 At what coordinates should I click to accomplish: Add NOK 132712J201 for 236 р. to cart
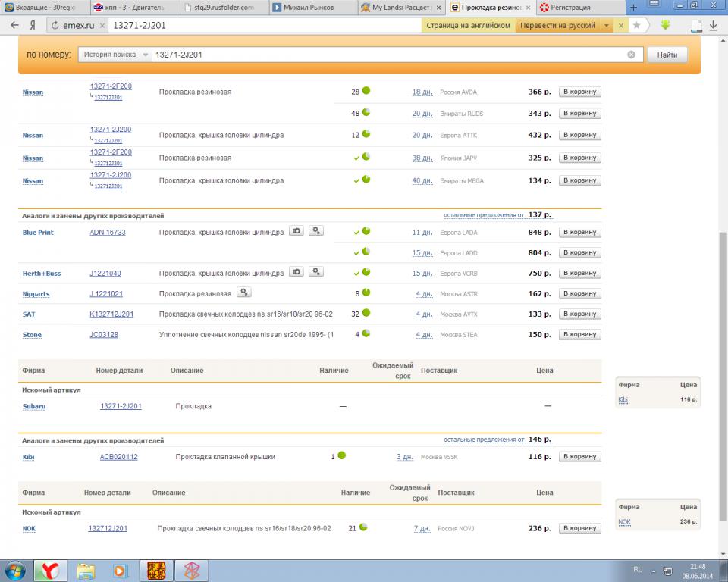coord(579,528)
